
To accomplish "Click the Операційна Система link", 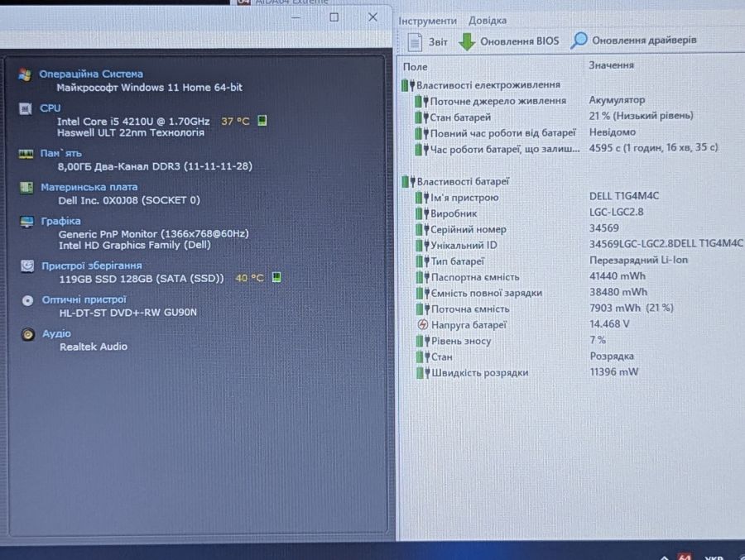I will (x=91, y=74).
